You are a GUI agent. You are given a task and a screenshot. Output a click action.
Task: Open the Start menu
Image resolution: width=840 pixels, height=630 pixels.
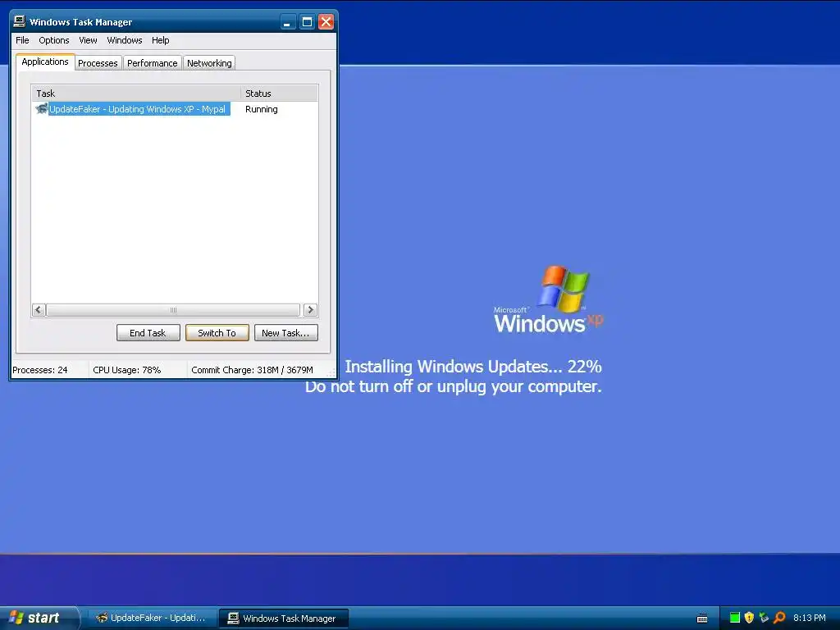[40, 618]
